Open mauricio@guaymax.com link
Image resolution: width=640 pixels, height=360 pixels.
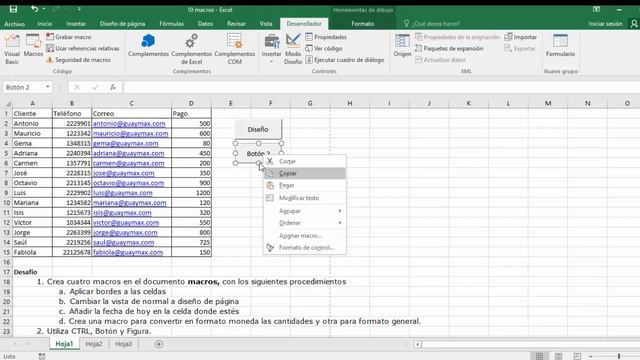click(x=130, y=133)
